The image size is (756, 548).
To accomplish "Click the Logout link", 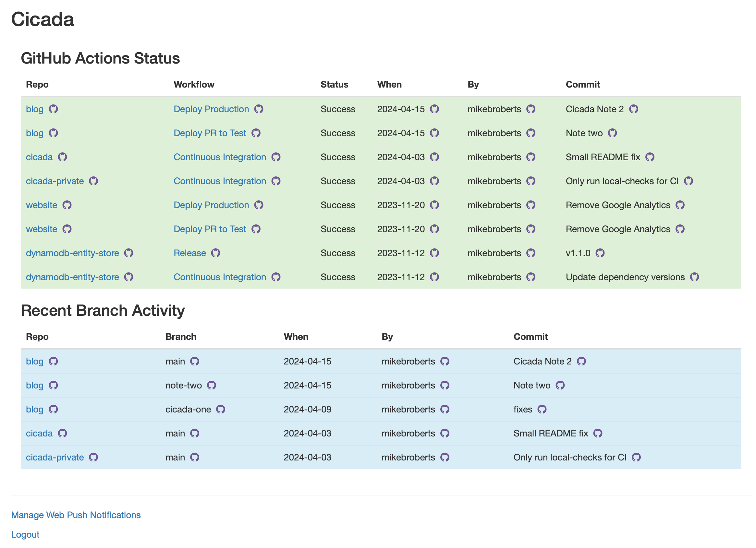I will click(x=25, y=534).
